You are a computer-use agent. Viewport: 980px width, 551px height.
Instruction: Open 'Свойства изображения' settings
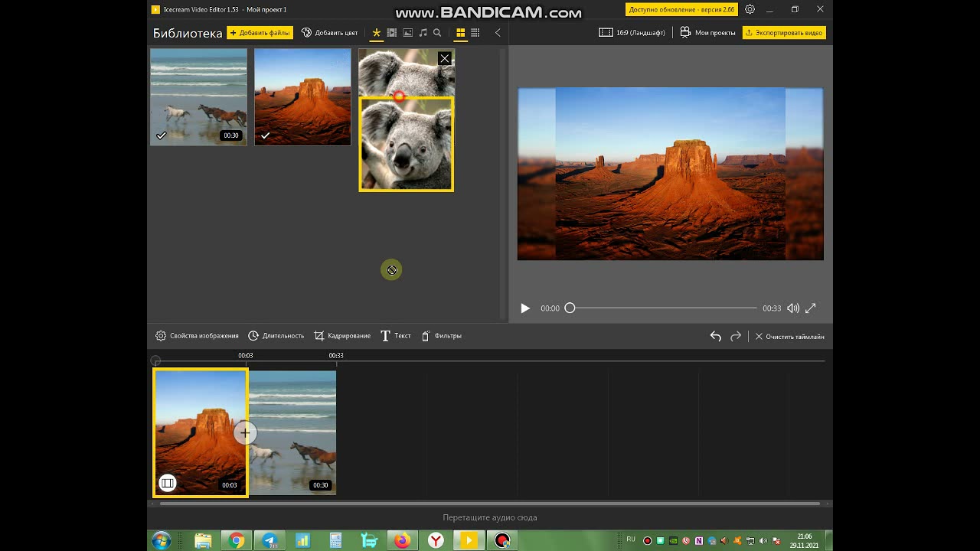(x=197, y=336)
